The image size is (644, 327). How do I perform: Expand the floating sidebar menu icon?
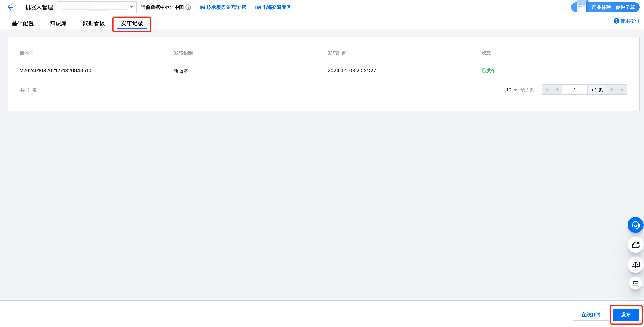(x=635, y=283)
